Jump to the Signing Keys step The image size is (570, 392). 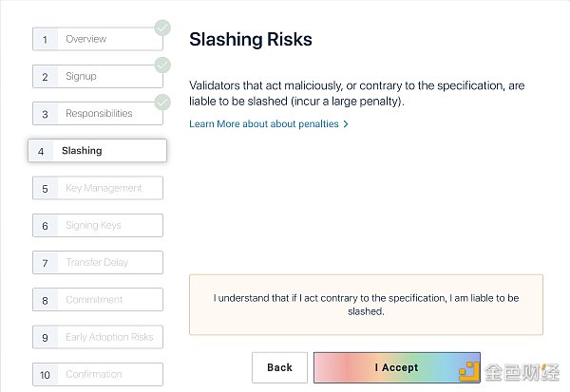pos(98,226)
